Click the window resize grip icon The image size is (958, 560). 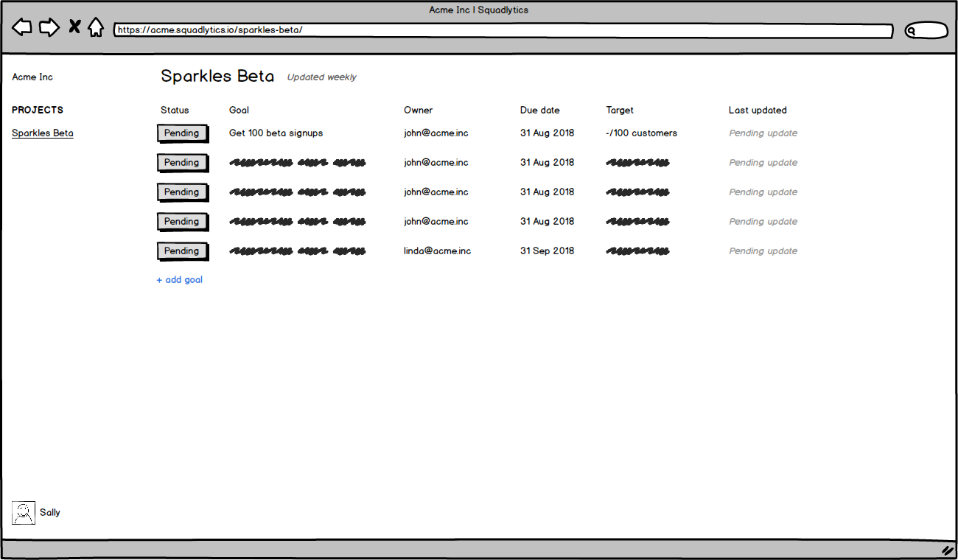(947, 550)
